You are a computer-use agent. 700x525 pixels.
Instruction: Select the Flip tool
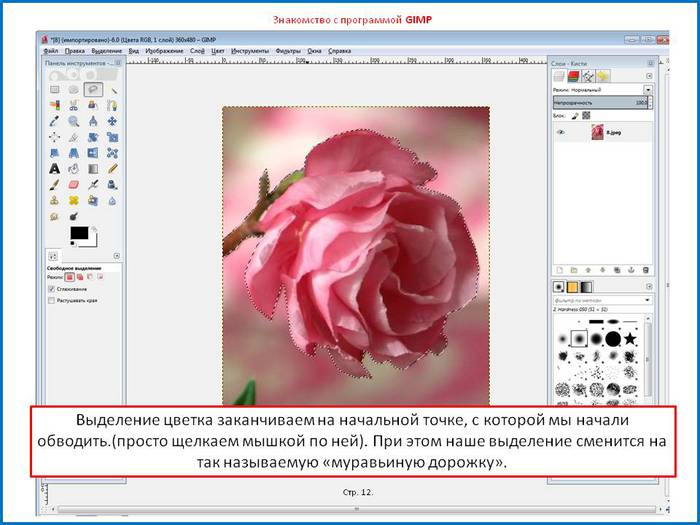(93, 153)
